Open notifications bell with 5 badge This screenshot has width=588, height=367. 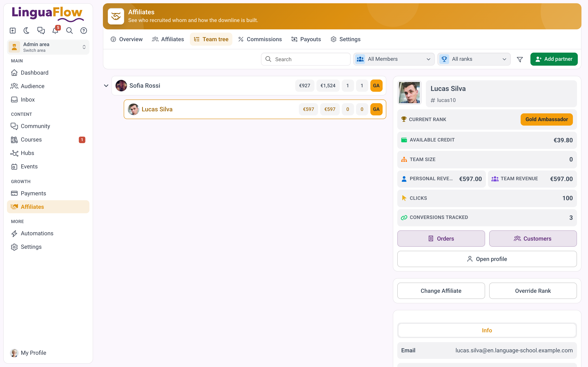tap(55, 31)
